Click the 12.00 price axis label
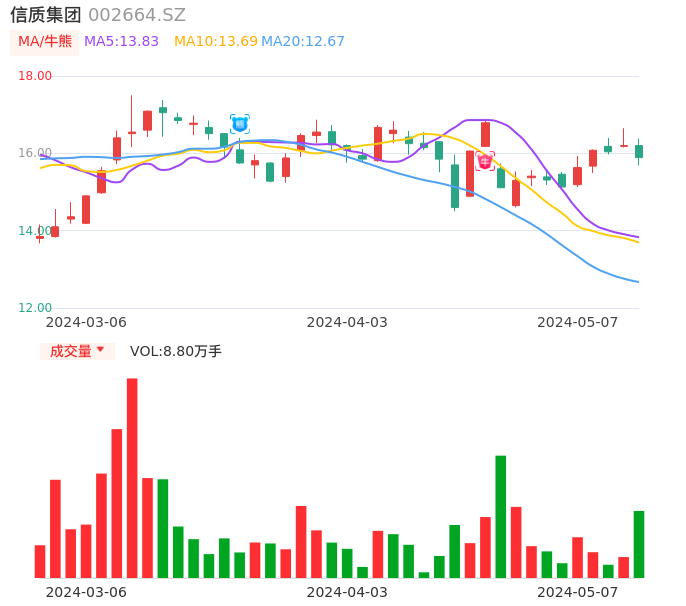The width and height of the screenshot is (686, 606). (x=35, y=308)
